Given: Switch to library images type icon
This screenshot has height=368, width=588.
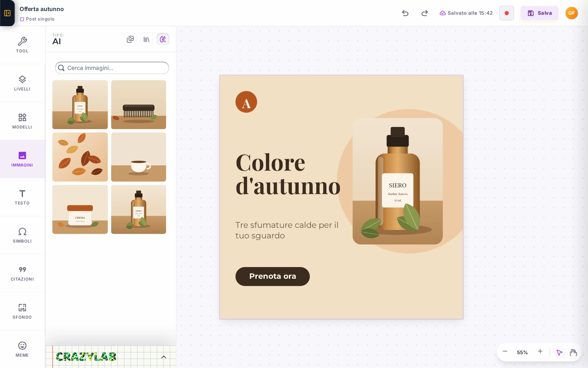Looking at the screenshot, I should coord(146,39).
